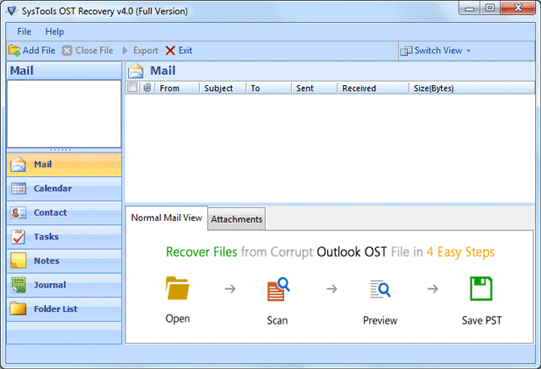Open the Help menu
The height and width of the screenshot is (369, 541).
coord(55,32)
